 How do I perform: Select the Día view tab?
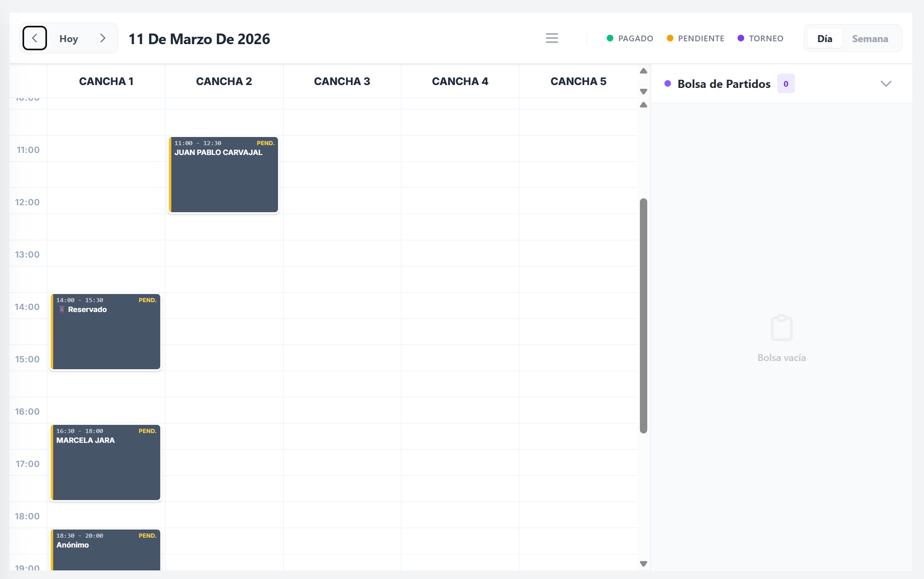point(825,38)
